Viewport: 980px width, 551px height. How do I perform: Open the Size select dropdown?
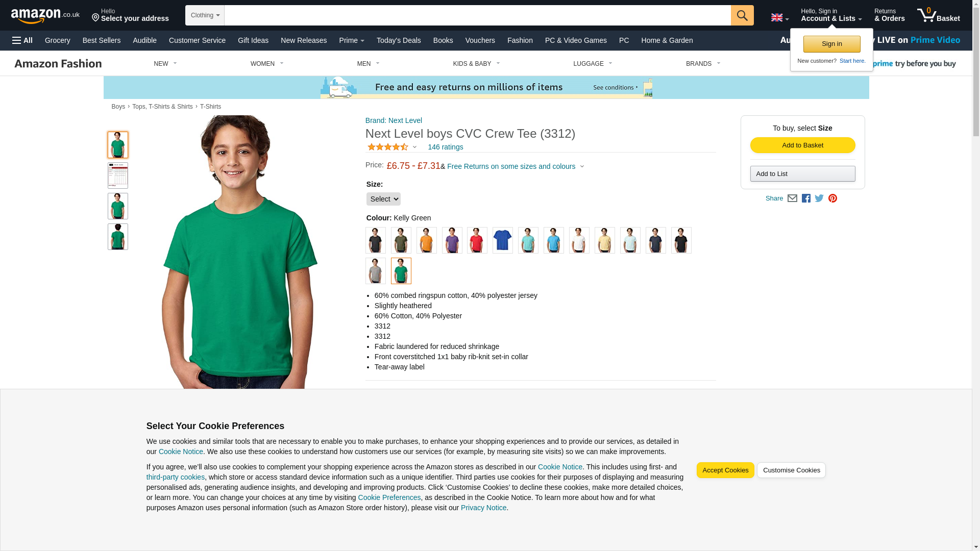[x=383, y=199]
